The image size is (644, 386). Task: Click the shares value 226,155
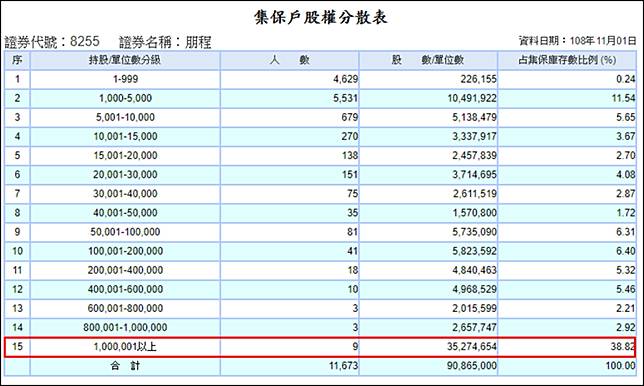[478, 79]
